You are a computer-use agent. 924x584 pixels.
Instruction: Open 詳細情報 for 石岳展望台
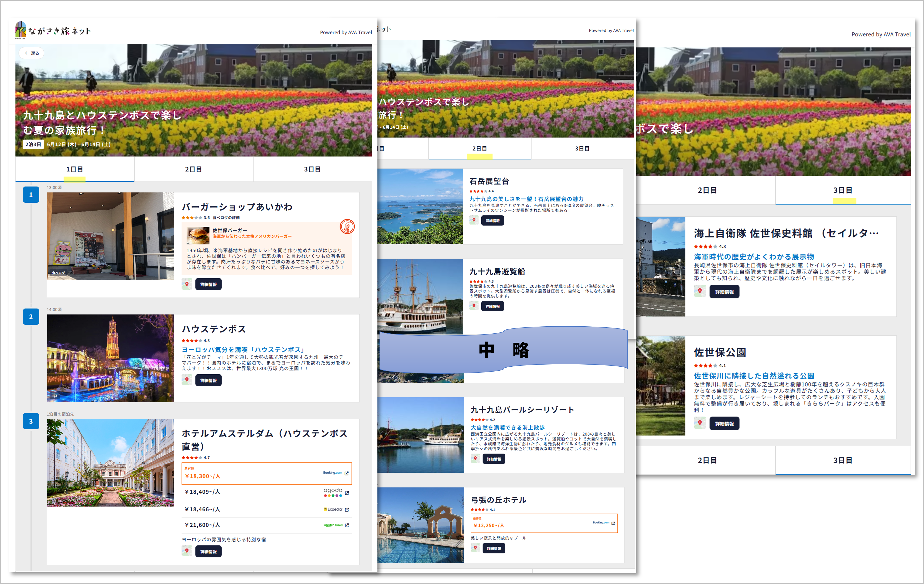click(493, 221)
